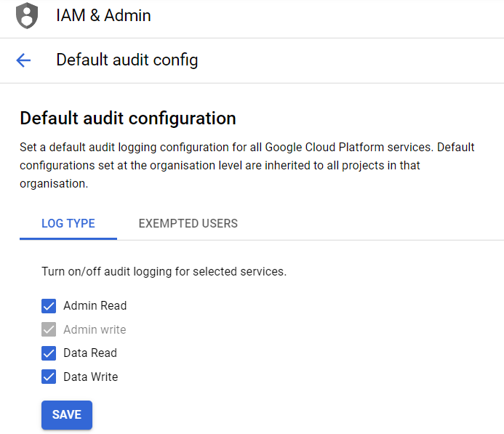Disable the Data Read checkbox

[x=49, y=353]
